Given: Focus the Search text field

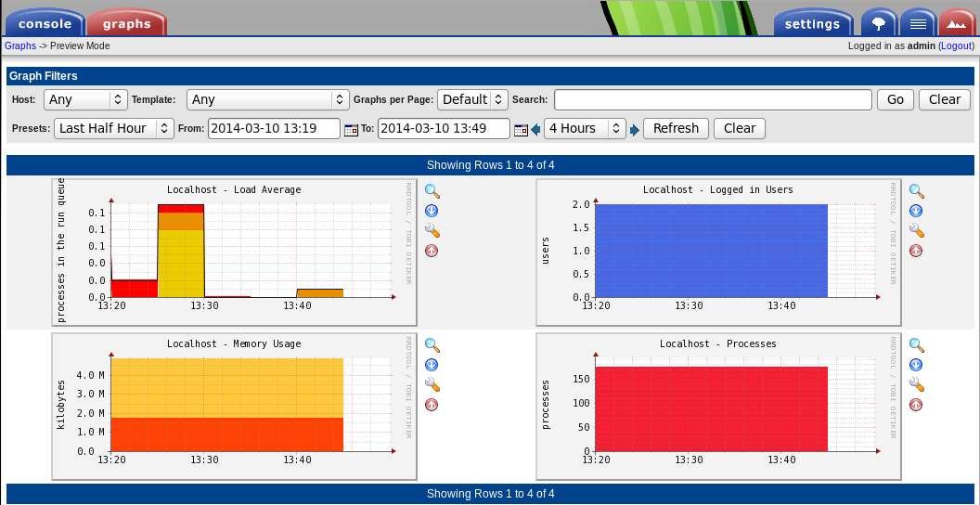Looking at the screenshot, I should point(713,99).
